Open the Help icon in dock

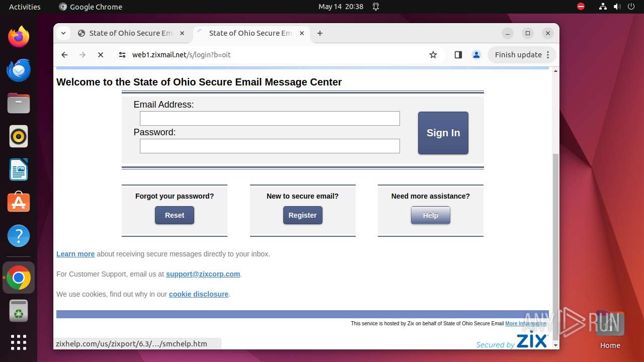click(x=19, y=236)
